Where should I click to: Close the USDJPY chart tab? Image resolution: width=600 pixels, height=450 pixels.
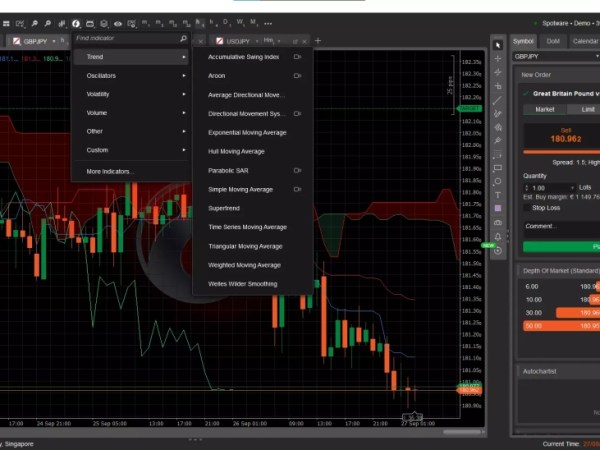[x=305, y=41]
